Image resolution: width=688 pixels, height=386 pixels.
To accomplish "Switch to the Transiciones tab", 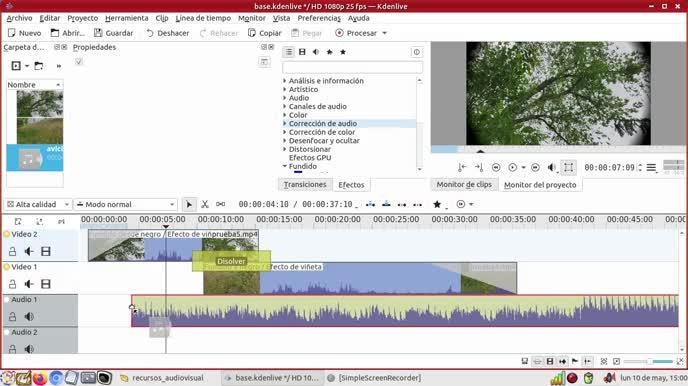I will coord(305,185).
